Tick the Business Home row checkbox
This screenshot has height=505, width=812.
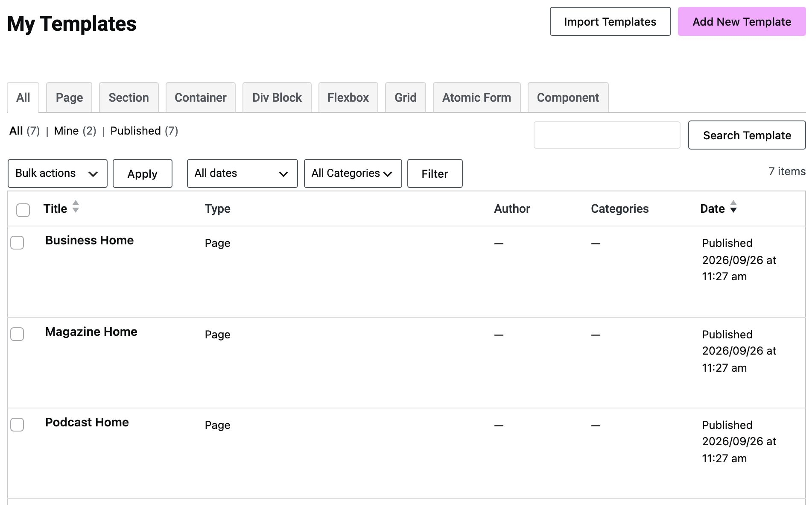pyautogui.click(x=17, y=243)
